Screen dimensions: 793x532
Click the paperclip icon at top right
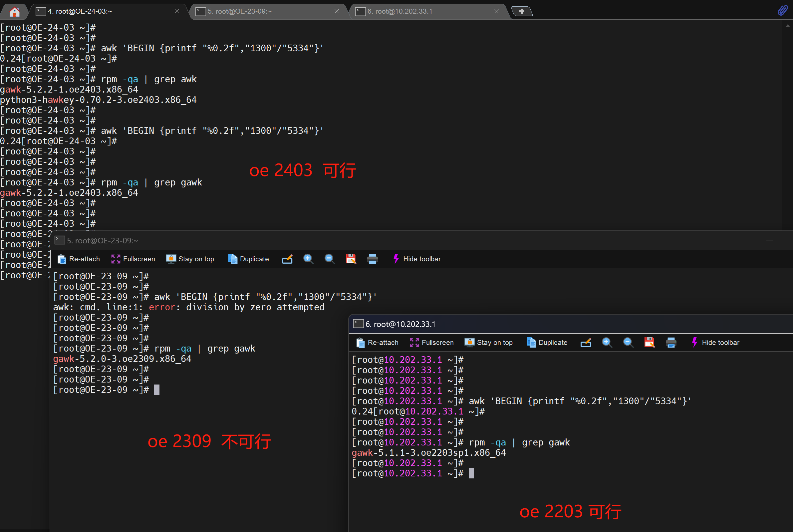pyautogui.click(x=782, y=11)
